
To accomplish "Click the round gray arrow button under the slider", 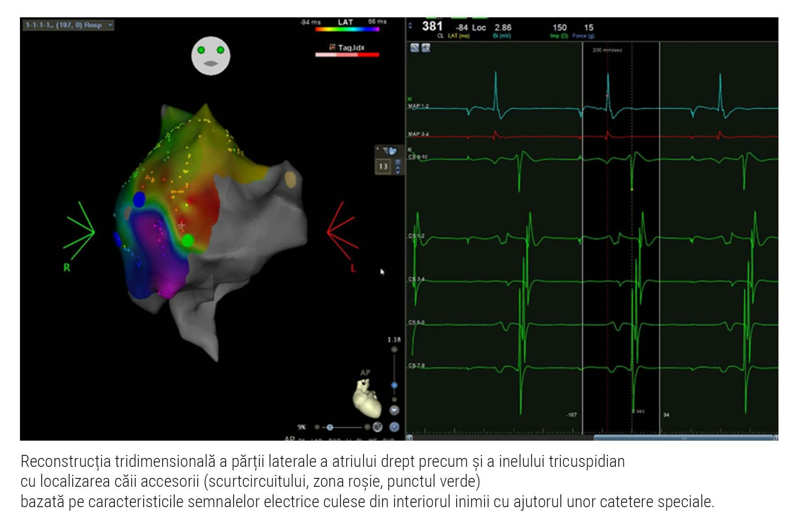I will pos(394,410).
